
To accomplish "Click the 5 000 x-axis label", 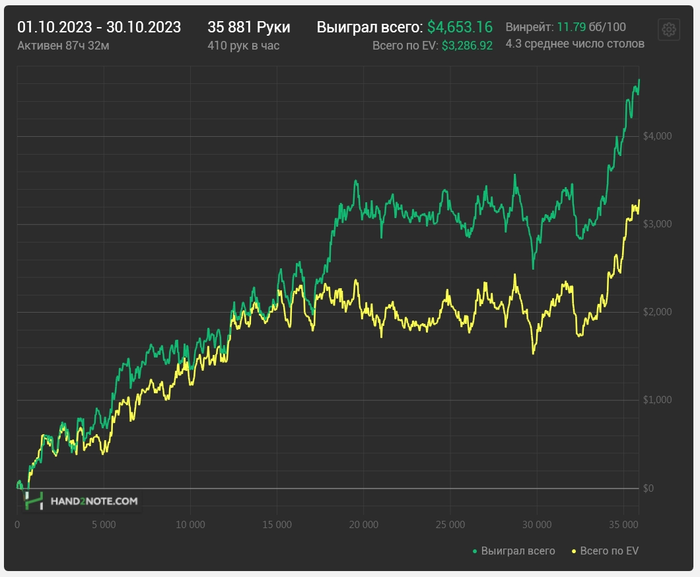I will pos(104,525).
